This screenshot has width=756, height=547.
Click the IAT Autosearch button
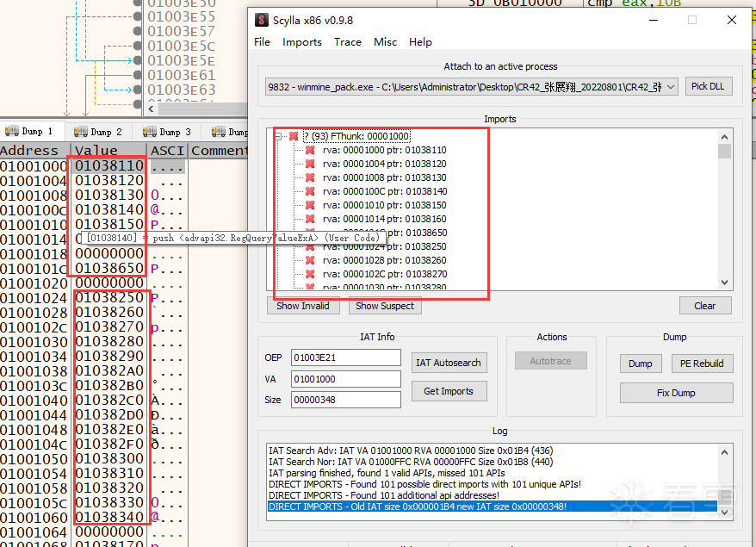(449, 363)
